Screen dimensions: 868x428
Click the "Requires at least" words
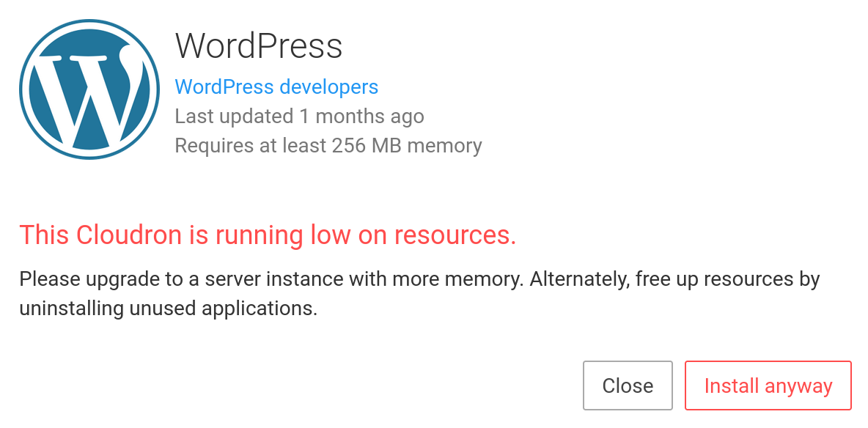[x=250, y=146]
